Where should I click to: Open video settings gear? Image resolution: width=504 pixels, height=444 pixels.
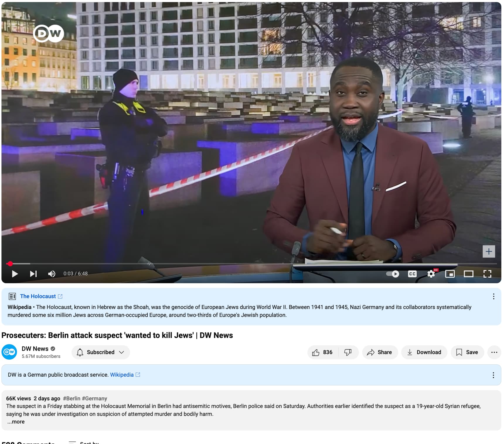pos(431,274)
